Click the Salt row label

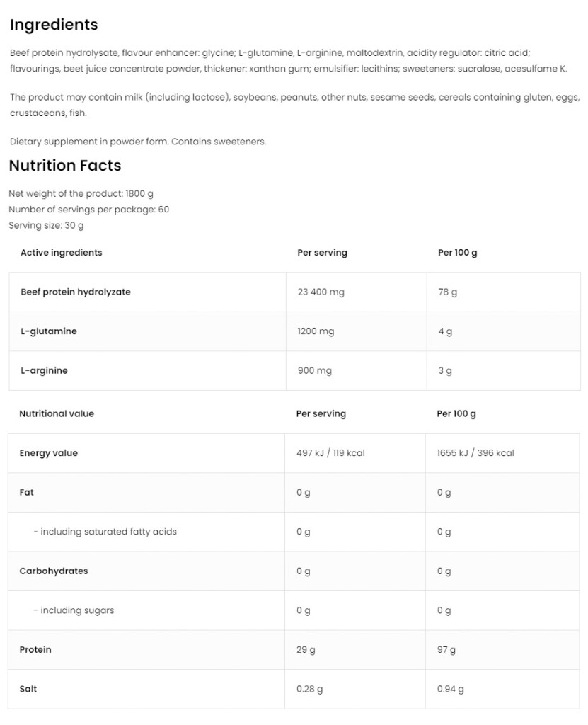[x=28, y=689]
